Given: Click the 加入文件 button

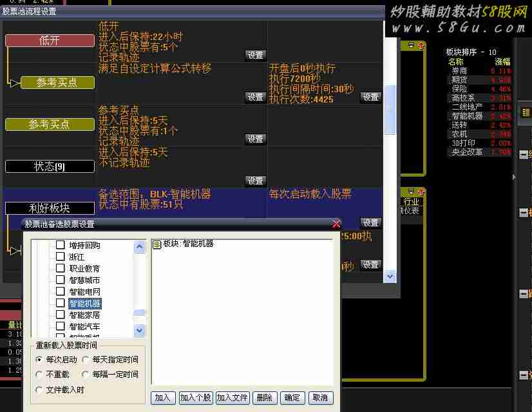Looking at the screenshot, I should click(x=233, y=398).
